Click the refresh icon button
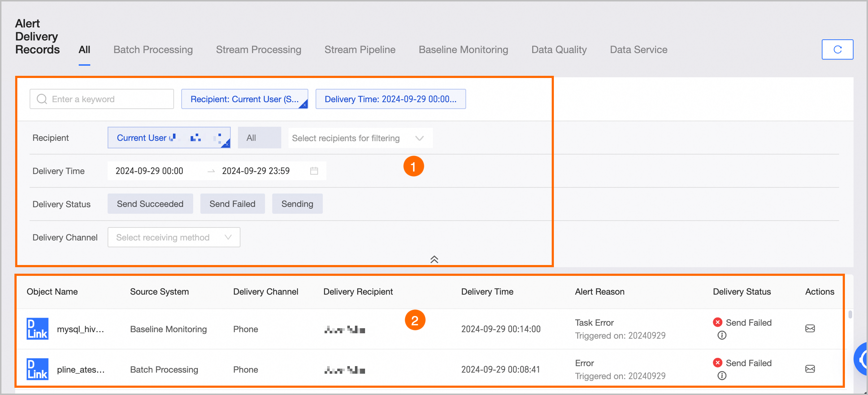This screenshot has width=868, height=395. (837, 49)
